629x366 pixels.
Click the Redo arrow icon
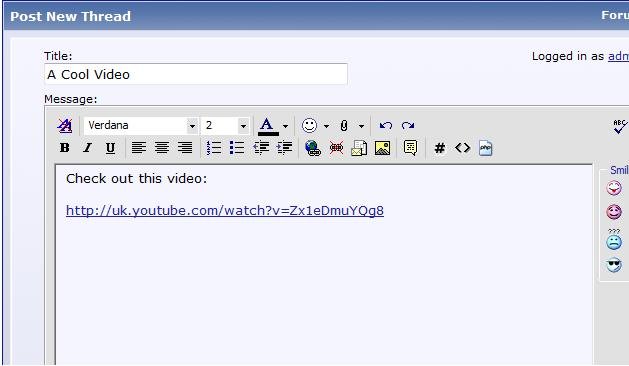point(408,126)
